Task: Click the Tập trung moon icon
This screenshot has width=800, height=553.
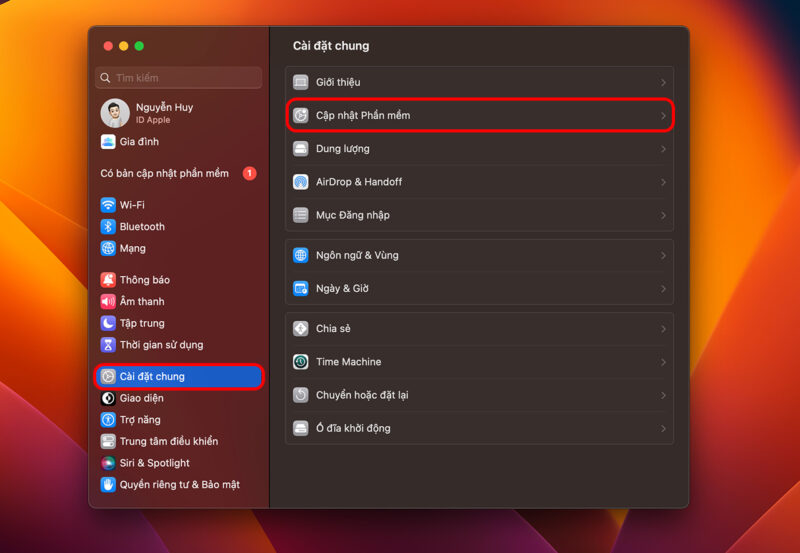Action: 108,323
